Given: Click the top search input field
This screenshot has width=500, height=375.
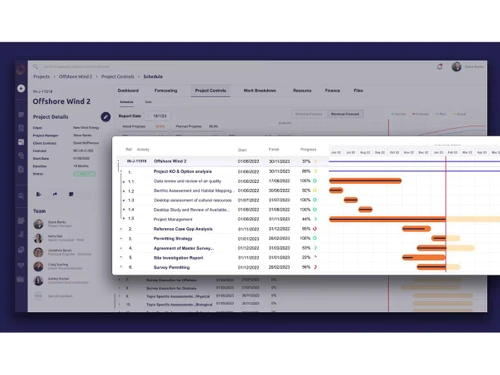Looking at the screenshot, I should [77, 67].
